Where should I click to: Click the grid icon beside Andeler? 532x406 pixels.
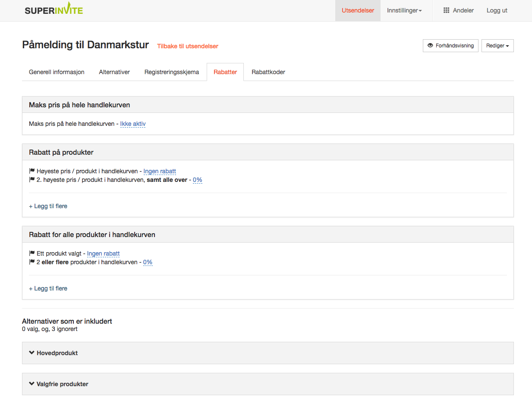click(x=447, y=10)
